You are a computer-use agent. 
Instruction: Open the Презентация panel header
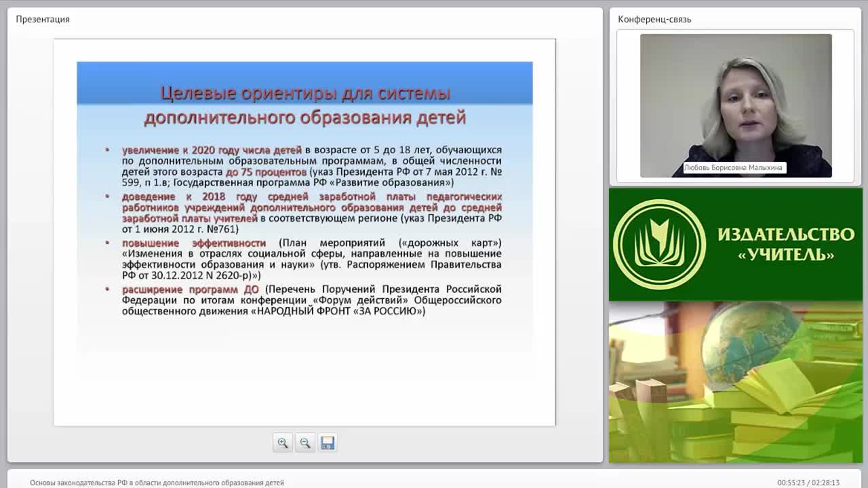(x=43, y=19)
